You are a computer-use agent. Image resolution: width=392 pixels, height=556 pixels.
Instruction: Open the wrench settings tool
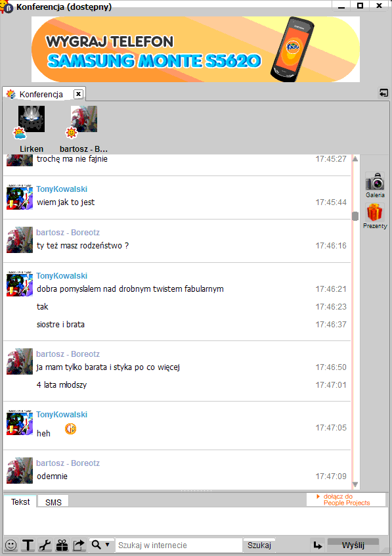click(x=45, y=545)
